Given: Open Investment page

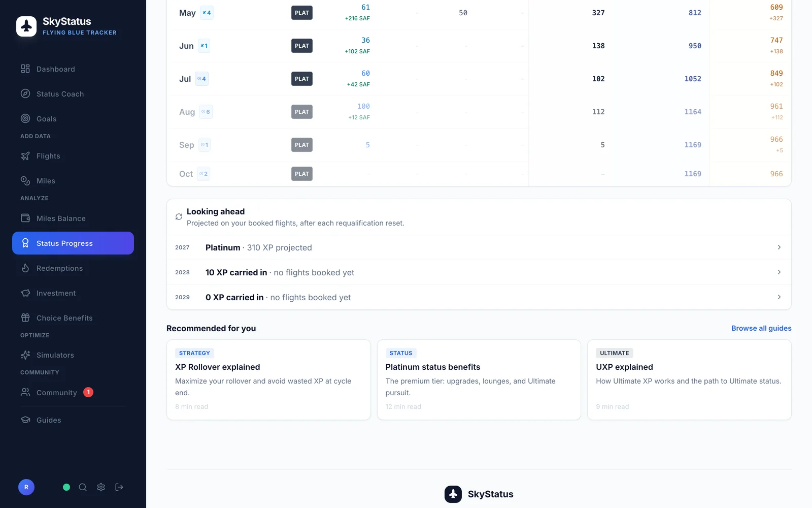Looking at the screenshot, I should coord(73,293).
